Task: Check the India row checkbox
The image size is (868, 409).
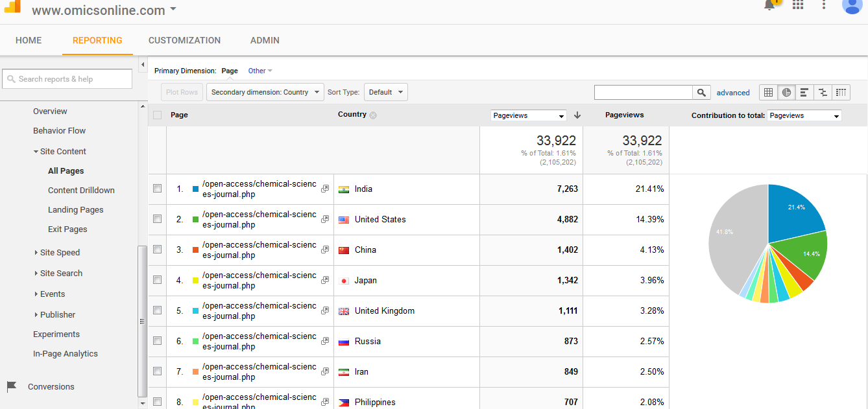Action: click(157, 189)
